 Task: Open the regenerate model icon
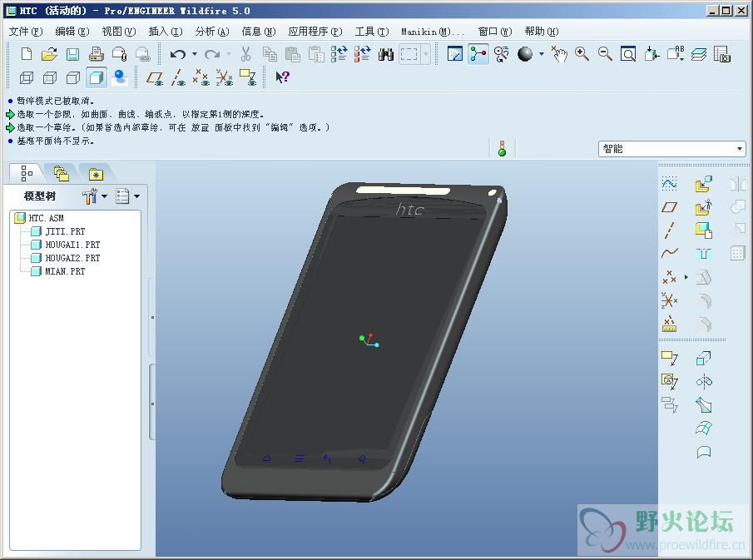click(x=339, y=54)
